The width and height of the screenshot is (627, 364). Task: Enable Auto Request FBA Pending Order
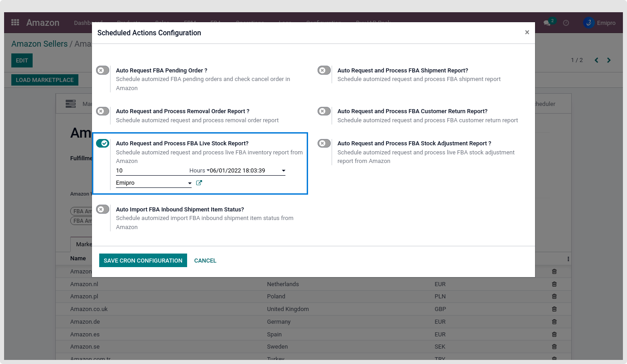102,70
